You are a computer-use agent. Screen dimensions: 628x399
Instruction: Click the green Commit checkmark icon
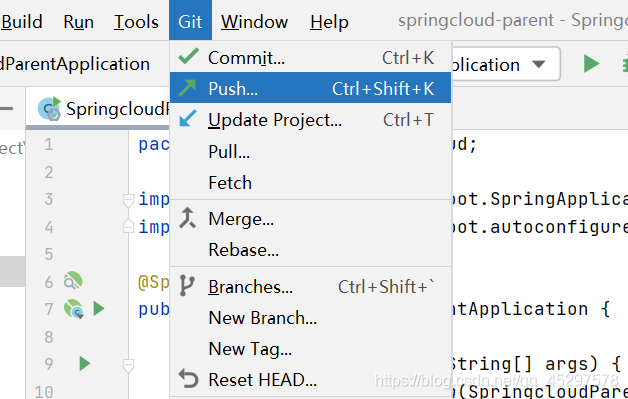tap(188, 56)
